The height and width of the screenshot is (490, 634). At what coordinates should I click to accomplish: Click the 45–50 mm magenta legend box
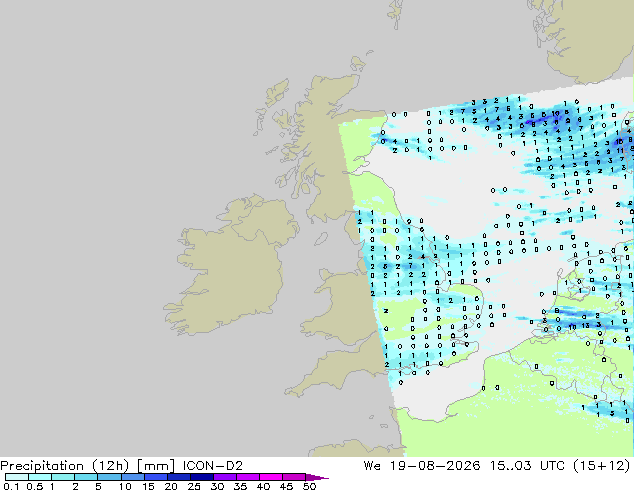pyautogui.click(x=294, y=477)
